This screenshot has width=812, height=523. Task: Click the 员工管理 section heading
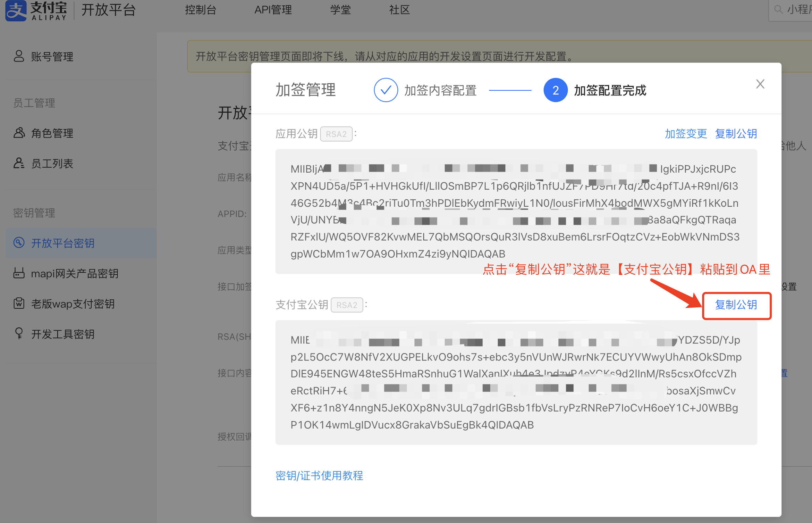34,103
